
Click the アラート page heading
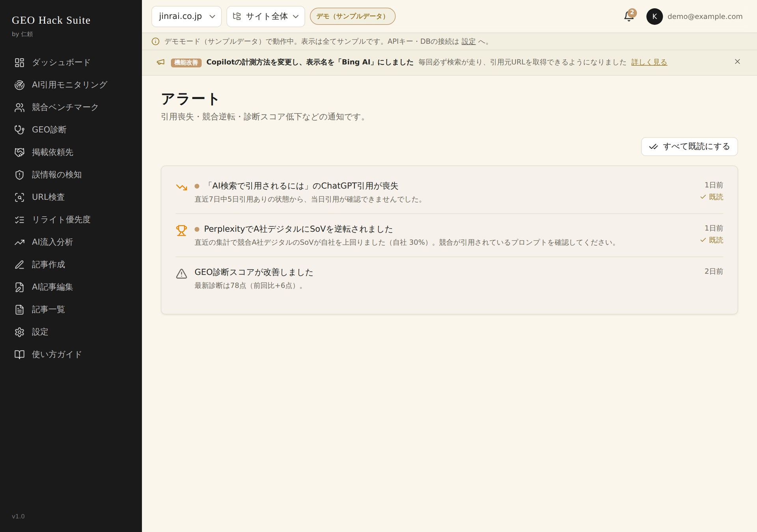[x=190, y=99]
